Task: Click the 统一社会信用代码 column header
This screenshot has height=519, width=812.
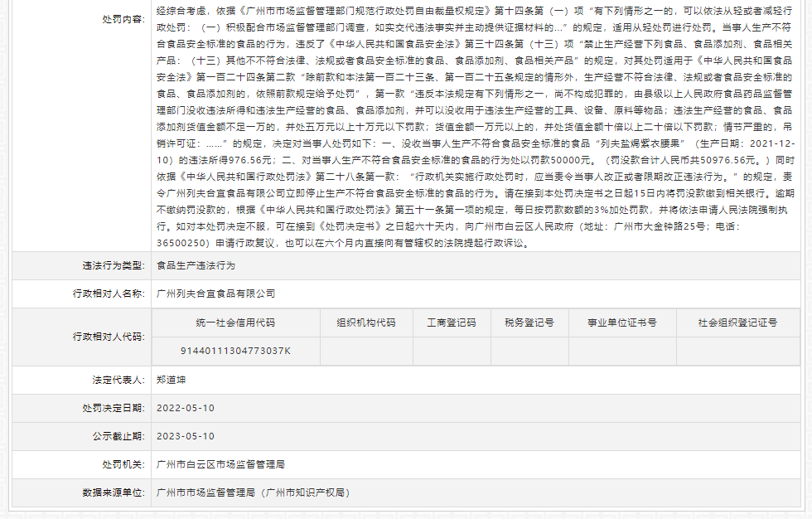Action: pos(235,323)
